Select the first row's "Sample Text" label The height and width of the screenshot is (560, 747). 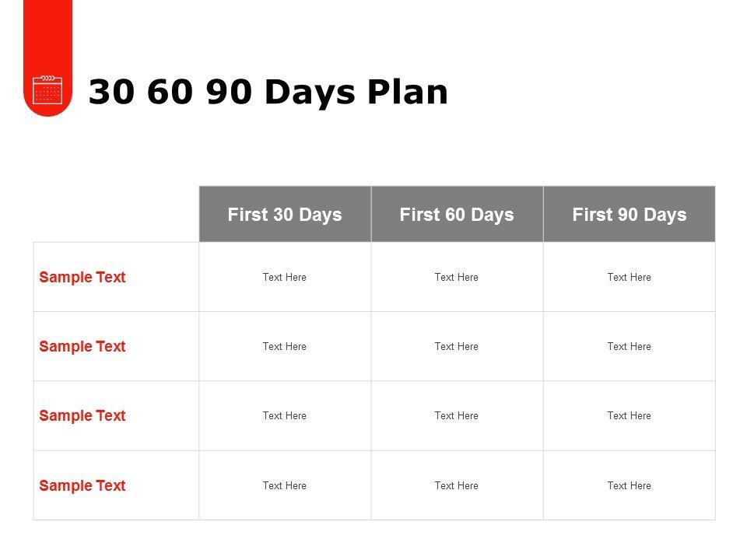pos(82,277)
